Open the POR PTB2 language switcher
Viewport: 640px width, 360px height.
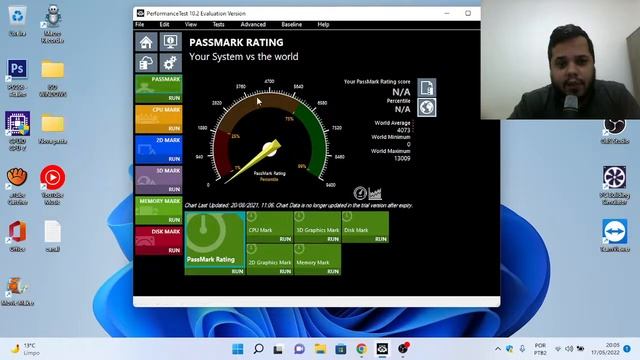click(540, 349)
